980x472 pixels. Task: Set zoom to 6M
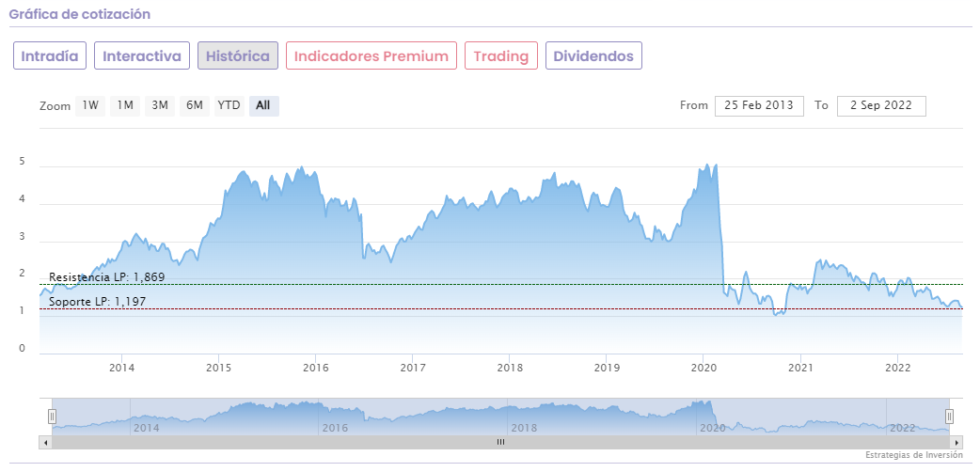point(195,105)
